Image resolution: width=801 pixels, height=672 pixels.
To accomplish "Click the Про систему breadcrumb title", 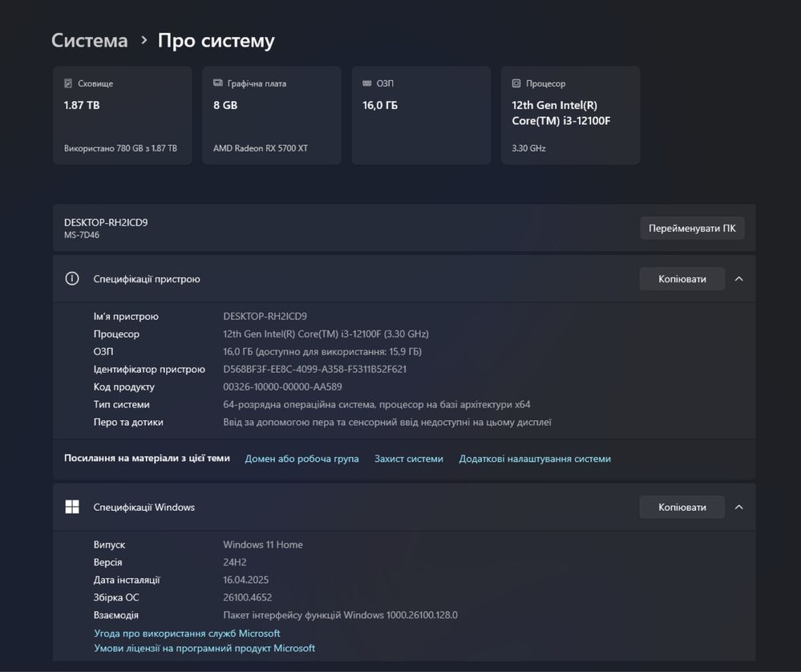I will coord(216,40).
